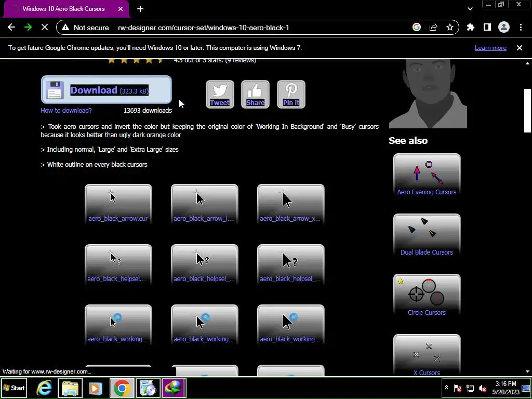Image resolution: width=532 pixels, height=399 pixels.
Task: Open the Learn more link
Action: (x=490, y=48)
